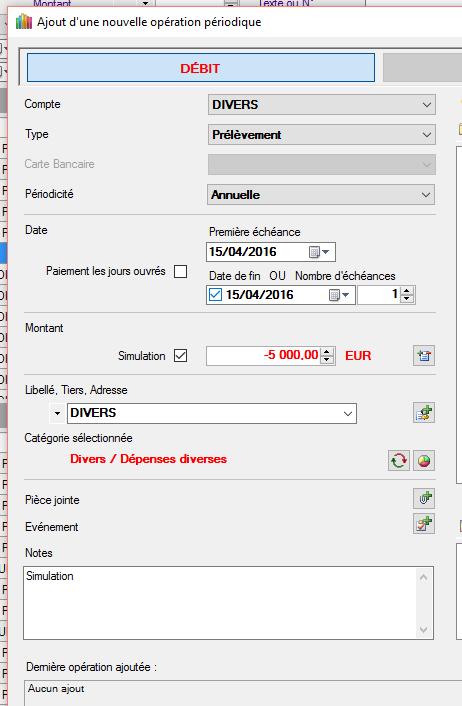
Task: Select the DÉBIT tab
Action: point(201,68)
